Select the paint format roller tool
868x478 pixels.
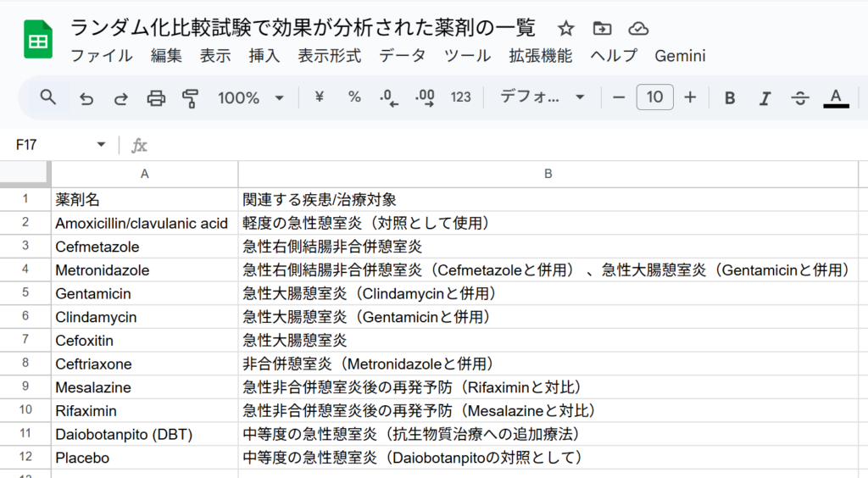click(190, 98)
